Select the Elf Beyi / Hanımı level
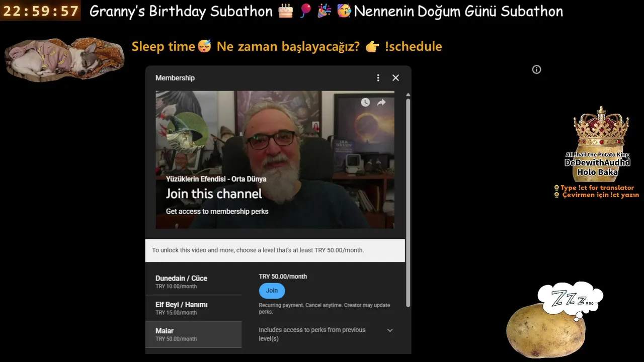 193,308
